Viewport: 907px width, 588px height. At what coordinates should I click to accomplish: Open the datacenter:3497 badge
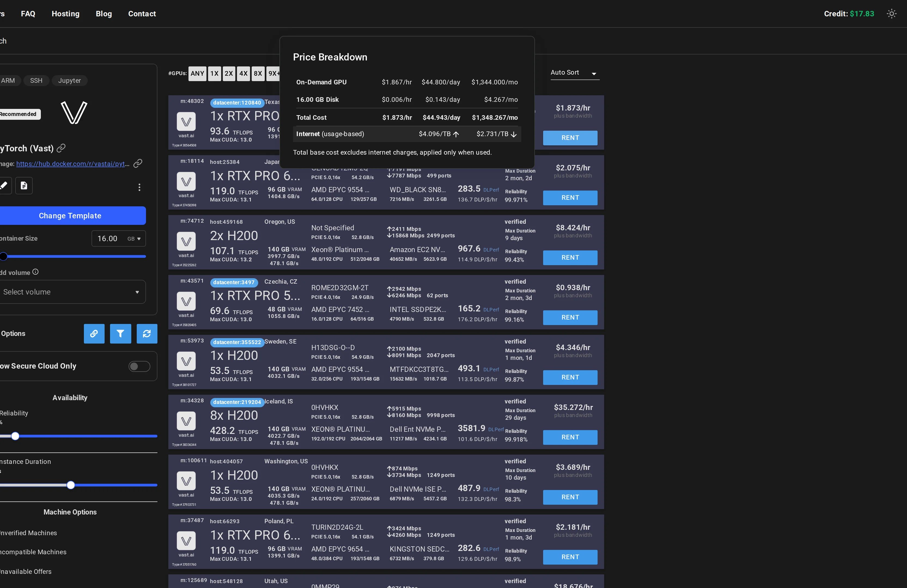(234, 282)
